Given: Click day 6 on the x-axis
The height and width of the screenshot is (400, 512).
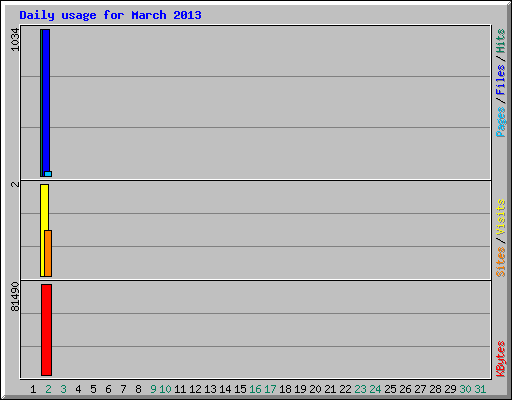Looking at the screenshot, I should point(108,389).
